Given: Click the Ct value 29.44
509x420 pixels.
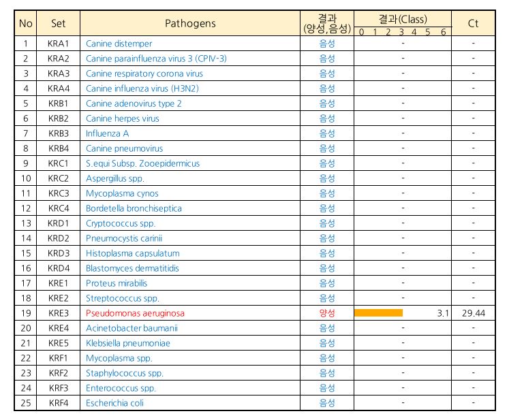Looking at the screenshot, I should [x=473, y=313].
